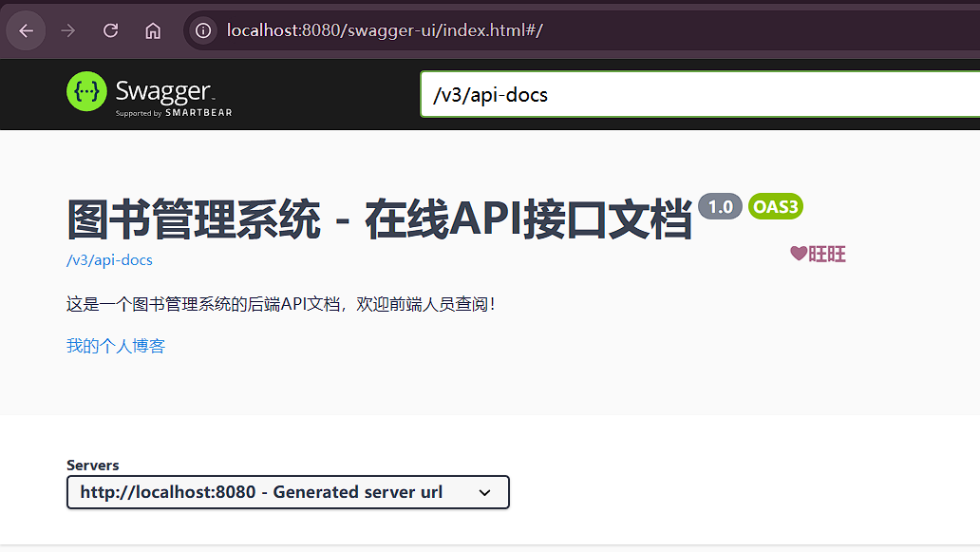Click the /v3/api-docs explore input field
The height and width of the screenshot is (552, 980).
[699, 95]
